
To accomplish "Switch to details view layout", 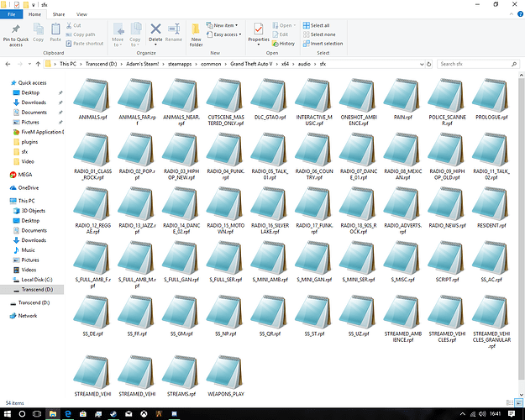I will [x=510, y=403].
